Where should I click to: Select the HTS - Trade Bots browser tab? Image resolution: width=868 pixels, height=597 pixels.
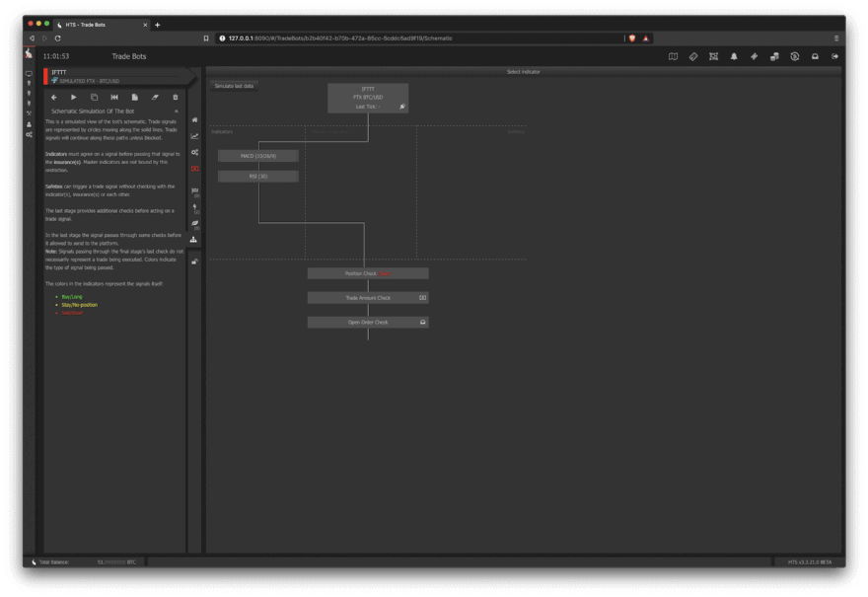click(x=103, y=25)
